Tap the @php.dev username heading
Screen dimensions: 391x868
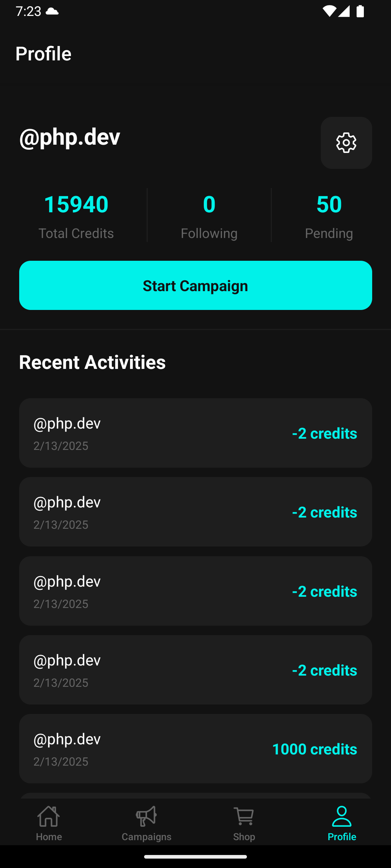[70, 137]
